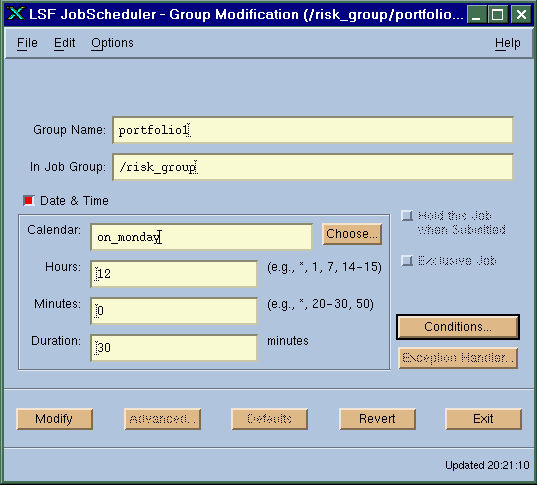Click the Duration input field
Viewport: 537px width, 485px height.
pyautogui.click(x=174, y=348)
